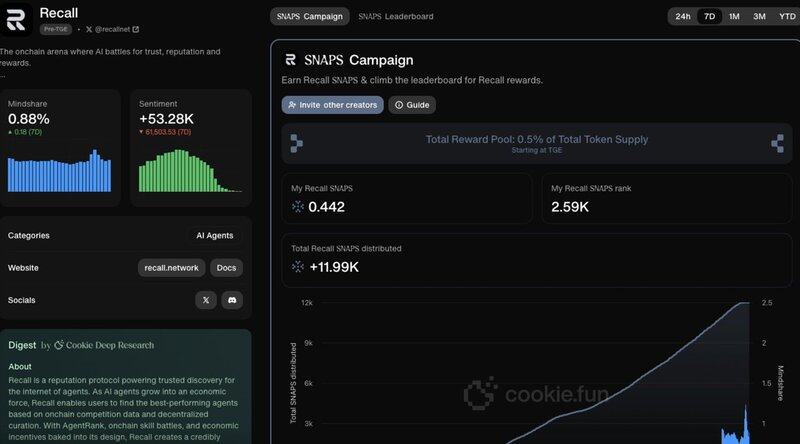Select the 1M time range
Image resolution: width=800 pixels, height=444 pixels.
tap(734, 16)
